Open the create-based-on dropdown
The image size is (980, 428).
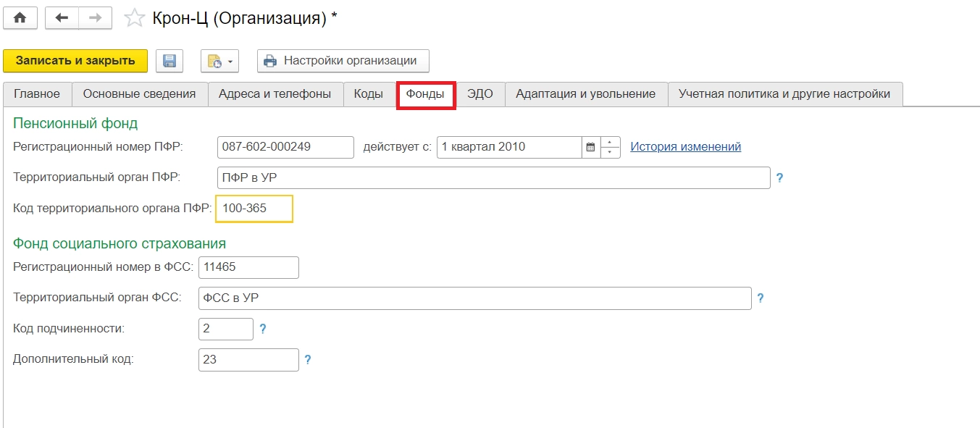pyautogui.click(x=219, y=62)
